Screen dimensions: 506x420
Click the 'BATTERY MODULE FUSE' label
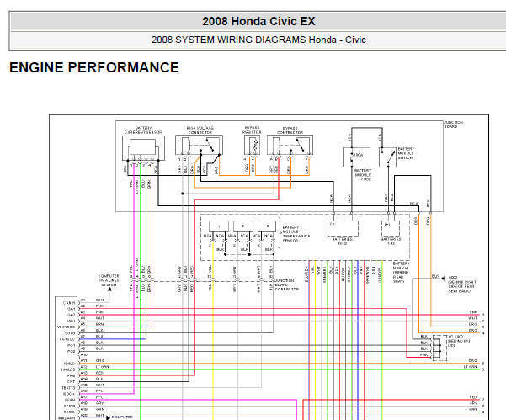pyautogui.click(x=363, y=174)
